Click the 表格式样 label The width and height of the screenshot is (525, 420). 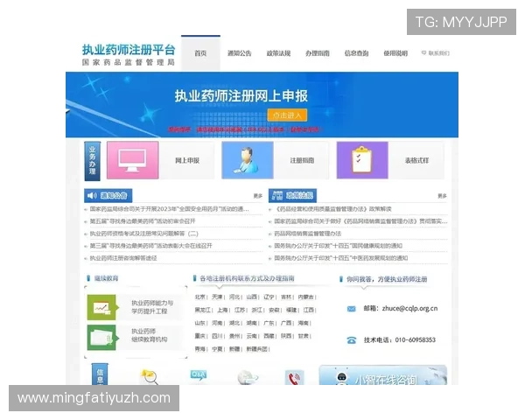(x=416, y=160)
